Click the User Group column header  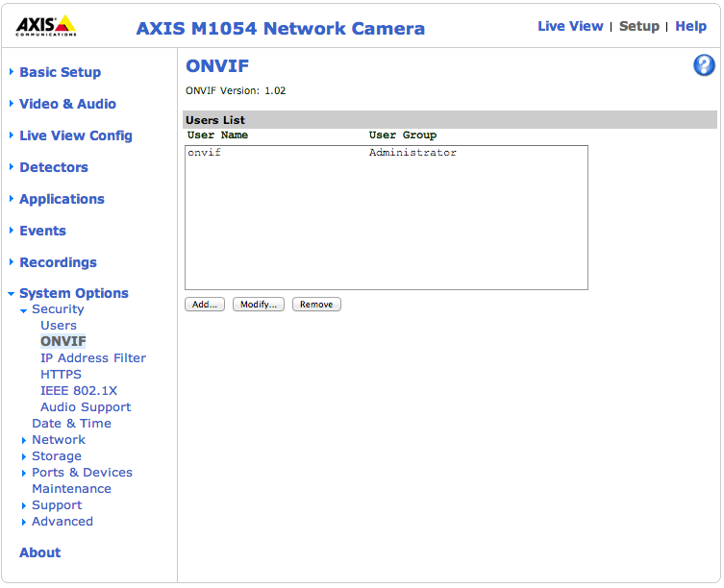click(x=403, y=135)
